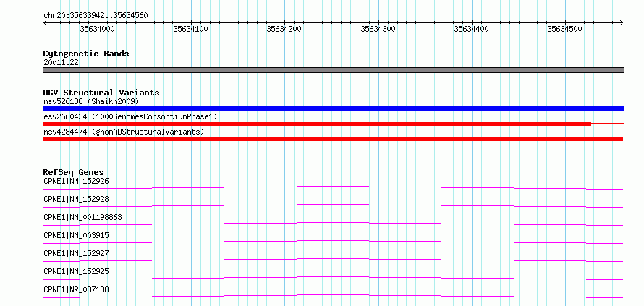Open the CPNE1|NM_003915 transcript label
Screen dimensions: 644x306
(x=76, y=235)
